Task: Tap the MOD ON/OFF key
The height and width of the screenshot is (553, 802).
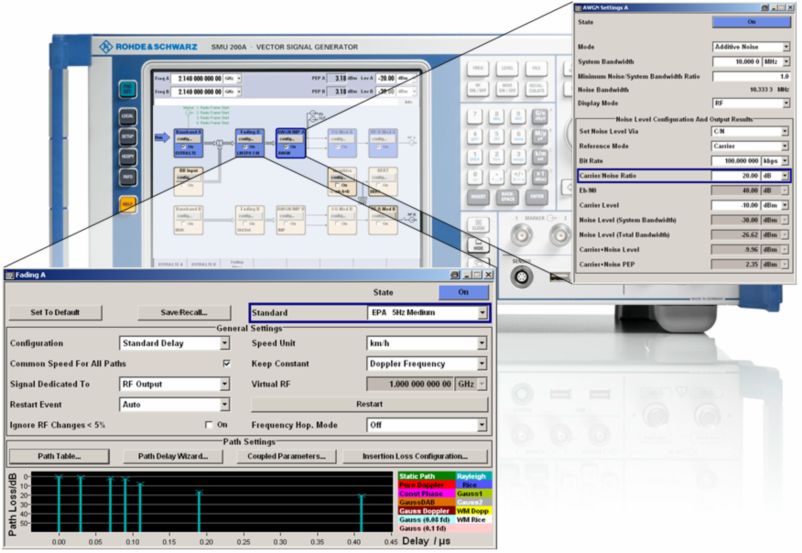Action: click(x=506, y=88)
